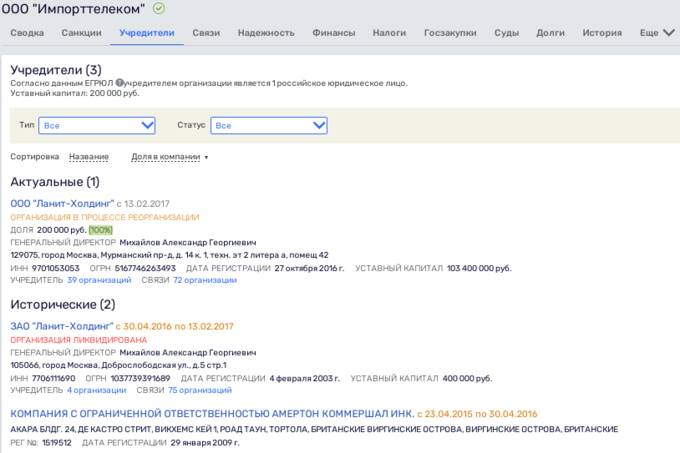
Task: Select the Госзакупки tab
Action: (x=450, y=33)
